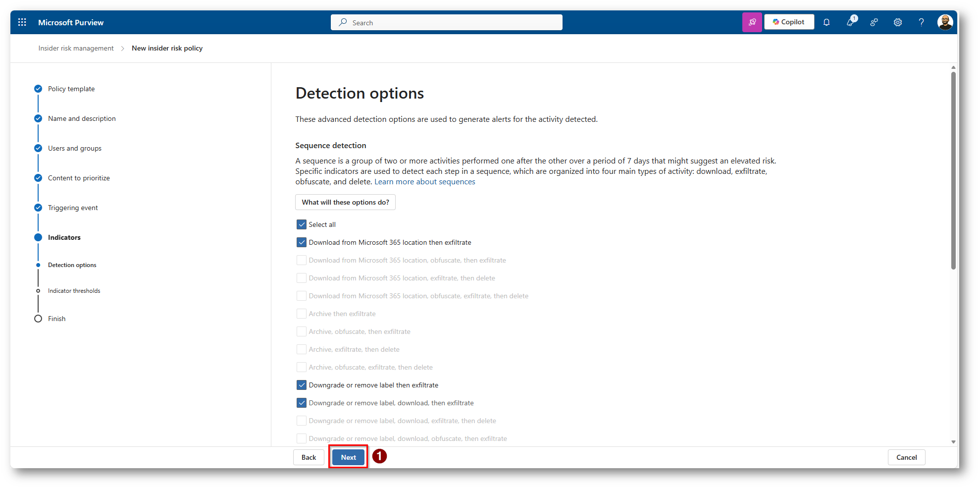Go to the Policy template step
The height and width of the screenshot is (489, 980).
[71, 89]
